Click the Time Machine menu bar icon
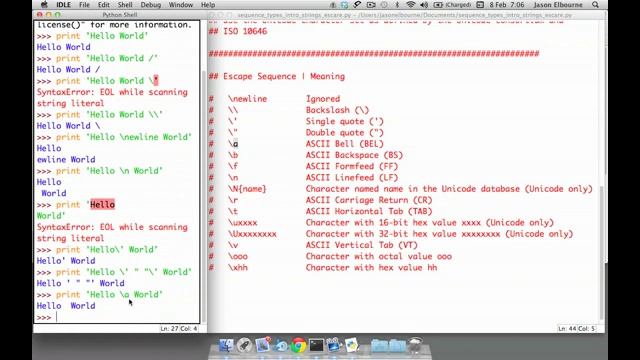 384,5
